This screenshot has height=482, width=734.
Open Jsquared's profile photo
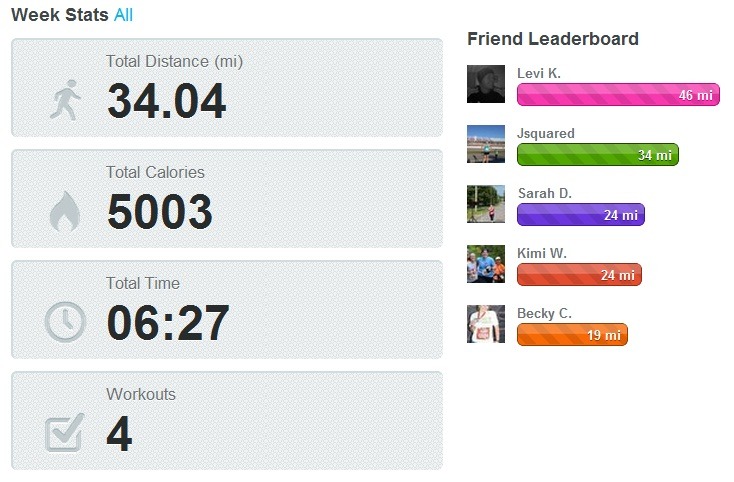coord(486,144)
